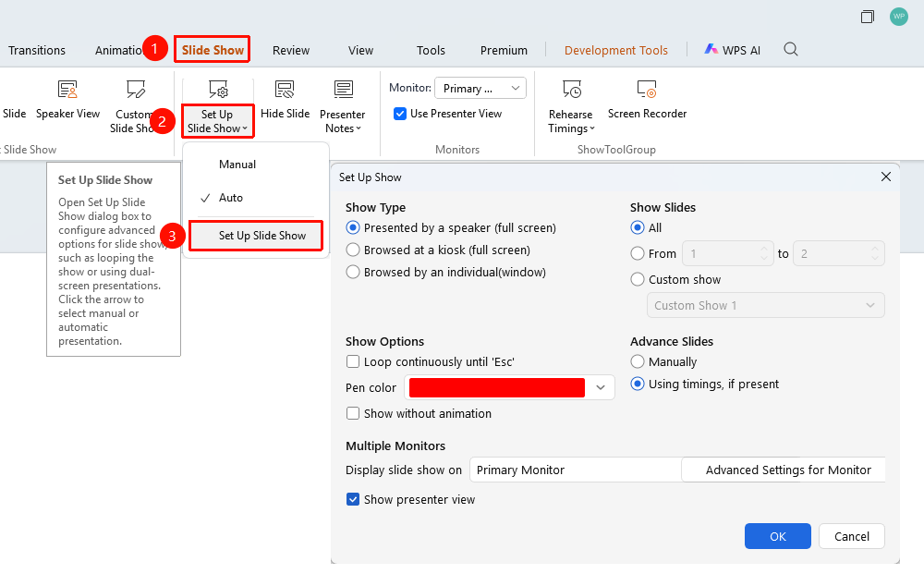Enable Loop continuously until 'Esc'
This screenshot has width=924, height=586.
(353, 361)
